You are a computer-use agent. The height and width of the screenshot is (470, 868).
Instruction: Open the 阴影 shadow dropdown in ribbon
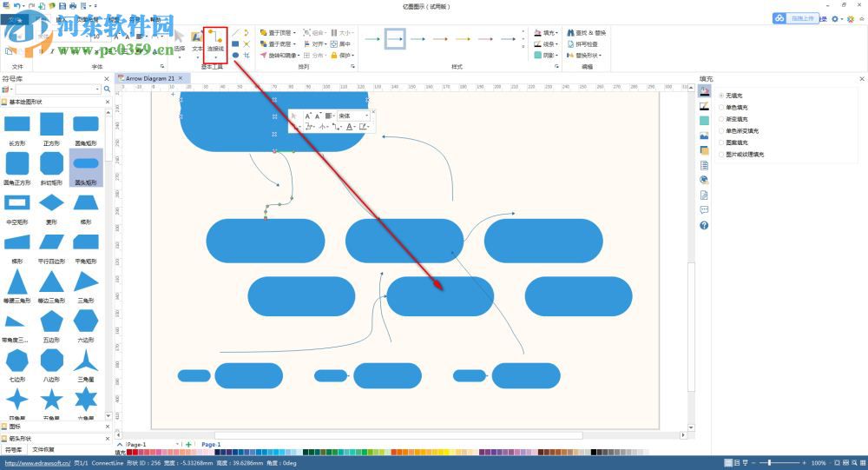[546, 56]
